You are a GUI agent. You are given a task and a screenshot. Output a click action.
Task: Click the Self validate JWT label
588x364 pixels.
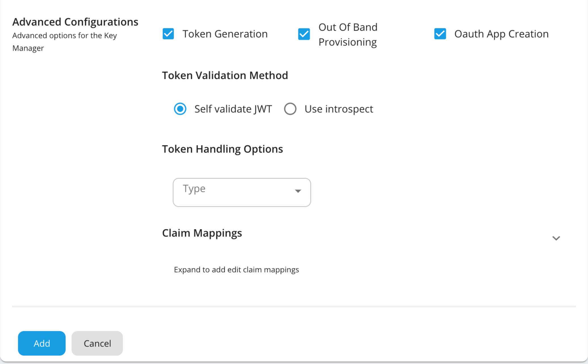tap(233, 109)
